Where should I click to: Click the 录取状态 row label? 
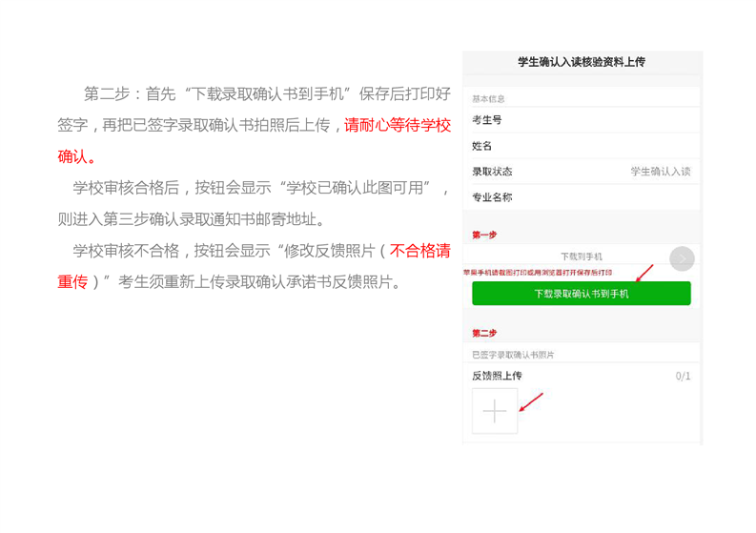point(492,172)
